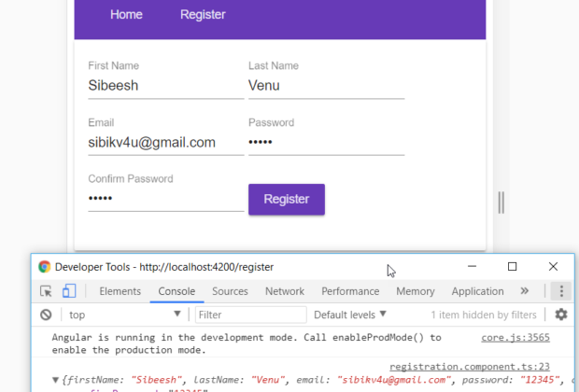
Task: Focus the Confirm Password field
Action: [x=166, y=199]
